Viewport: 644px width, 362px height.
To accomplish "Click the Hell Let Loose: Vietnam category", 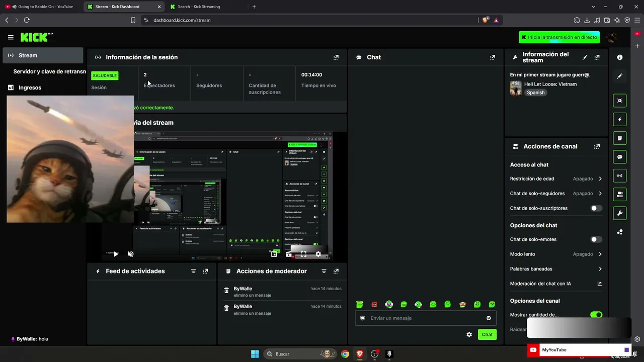I will coord(550,84).
